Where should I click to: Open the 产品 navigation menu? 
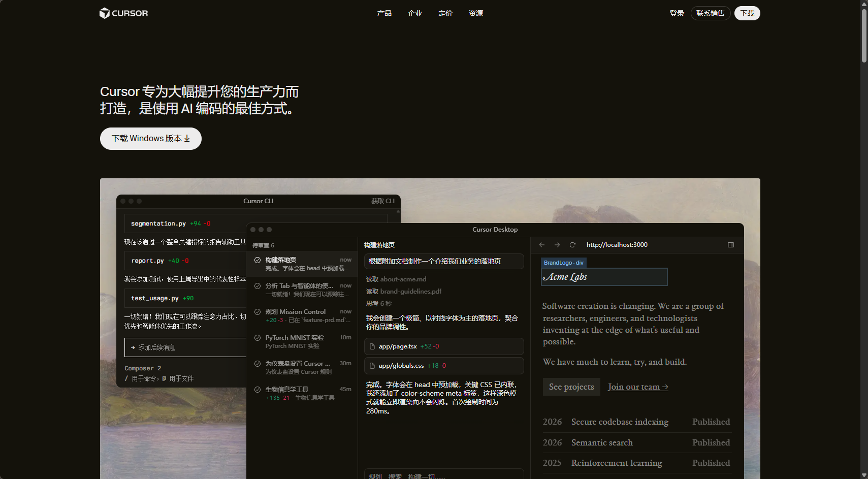pyautogui.click(x=384, y=13)
